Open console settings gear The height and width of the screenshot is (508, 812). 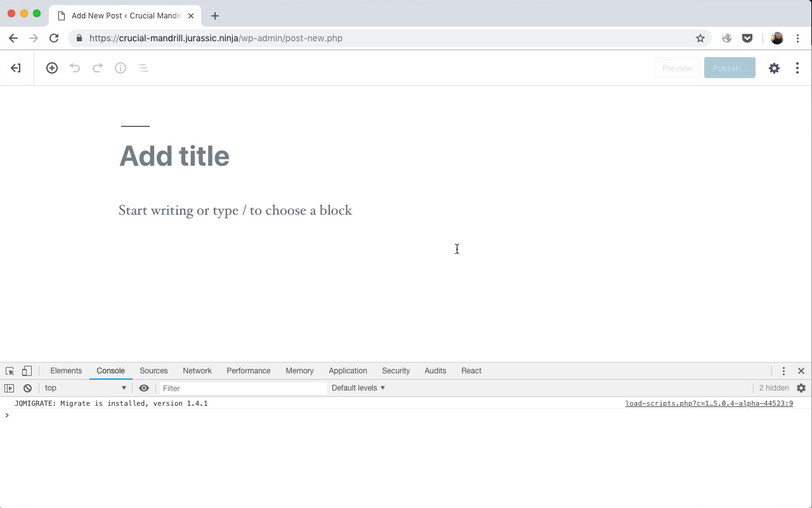pos(801,388)
